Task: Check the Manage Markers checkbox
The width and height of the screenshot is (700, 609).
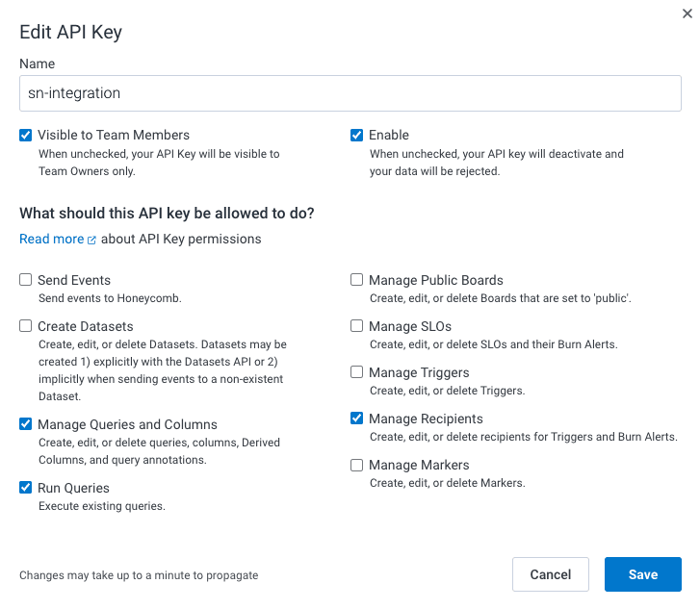Action: 357,465
